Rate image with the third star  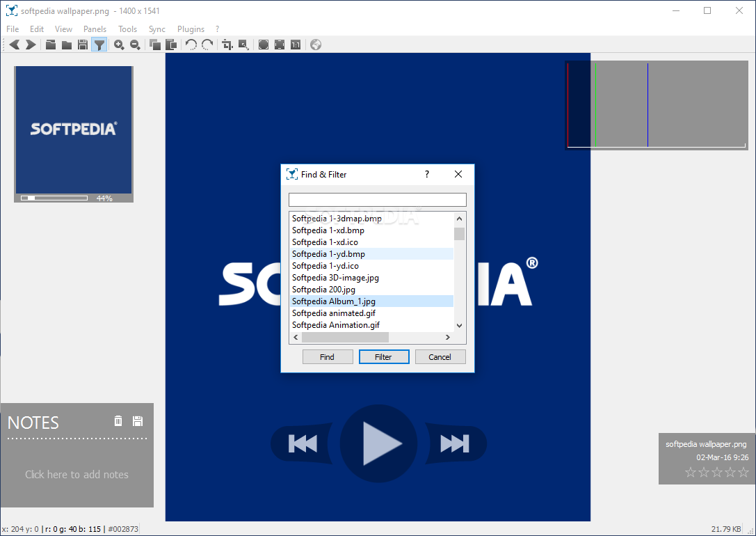717,472
